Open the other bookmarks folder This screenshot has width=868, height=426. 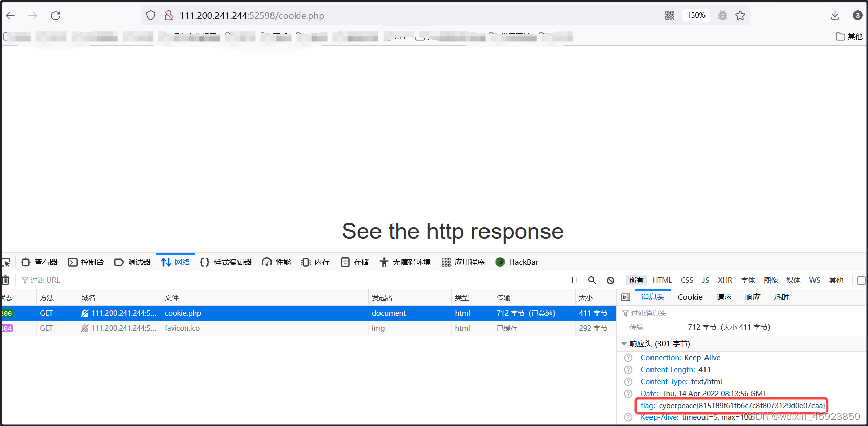852,36
